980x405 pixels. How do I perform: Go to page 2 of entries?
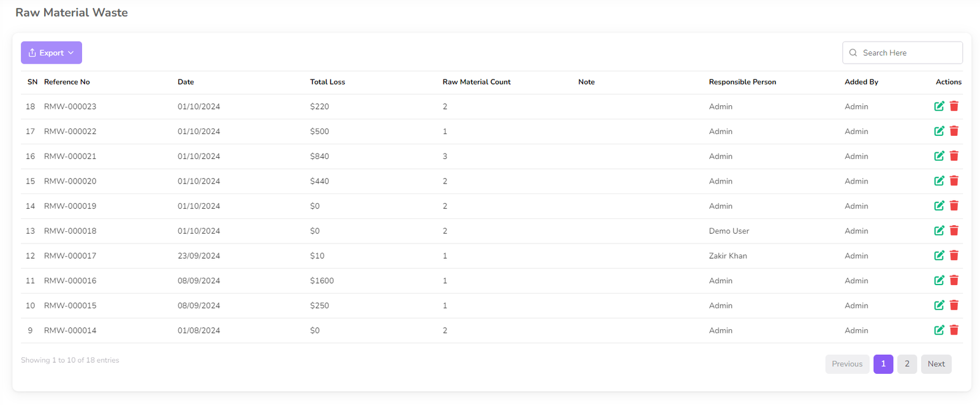(x=907, y=364)
